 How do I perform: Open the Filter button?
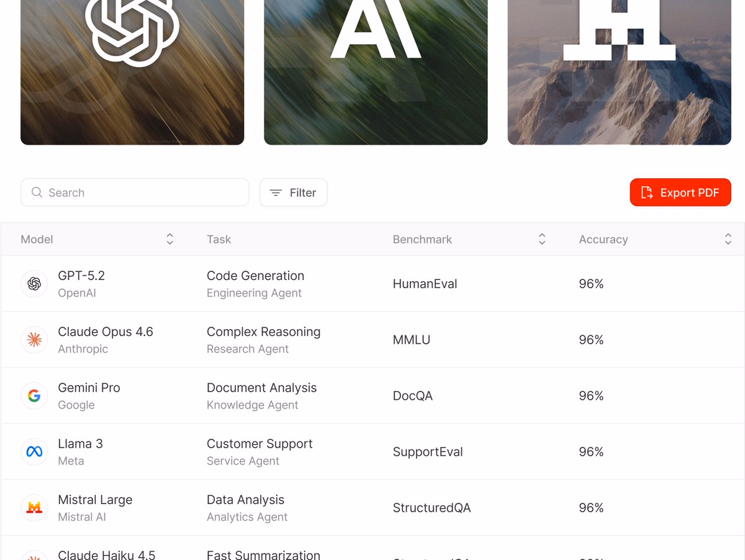[293, 192]
